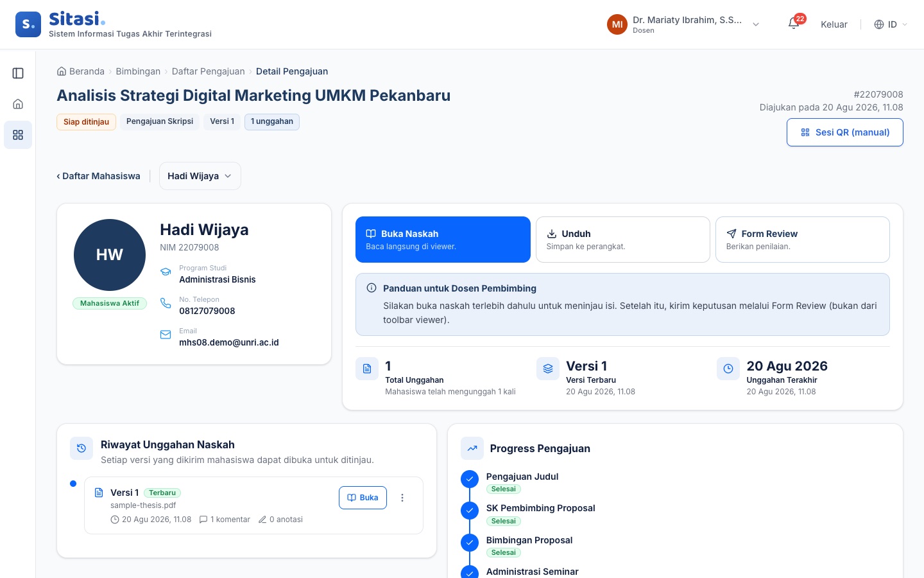
Task: Open the notifications bell
Action: tap(794, 24)
